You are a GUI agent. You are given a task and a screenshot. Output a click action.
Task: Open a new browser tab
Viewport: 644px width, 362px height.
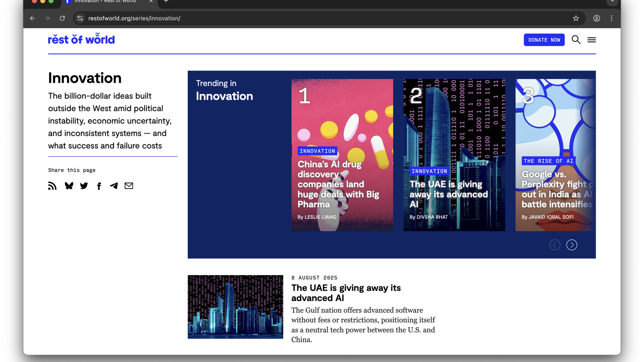point(166,1)
